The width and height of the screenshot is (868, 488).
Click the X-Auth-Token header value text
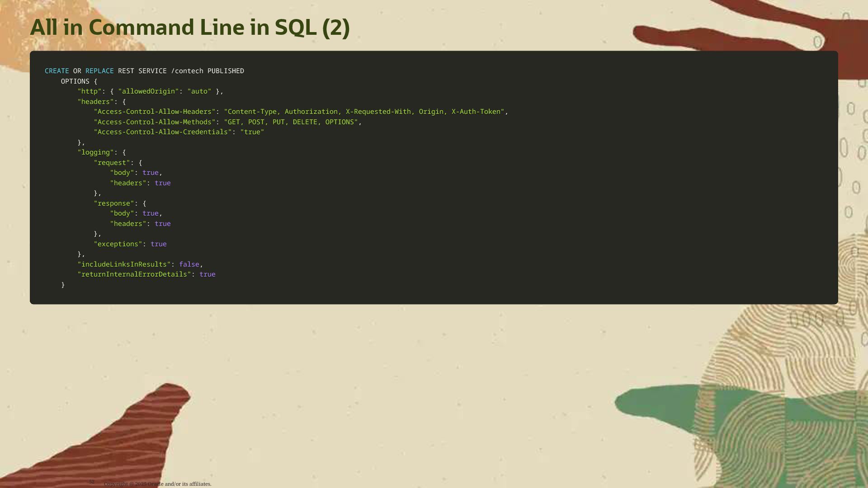(477, 112)
